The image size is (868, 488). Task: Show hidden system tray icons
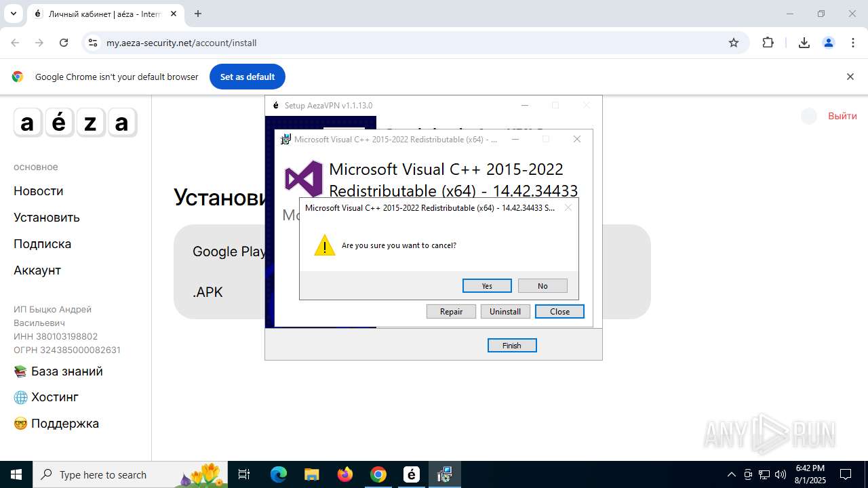731,474
